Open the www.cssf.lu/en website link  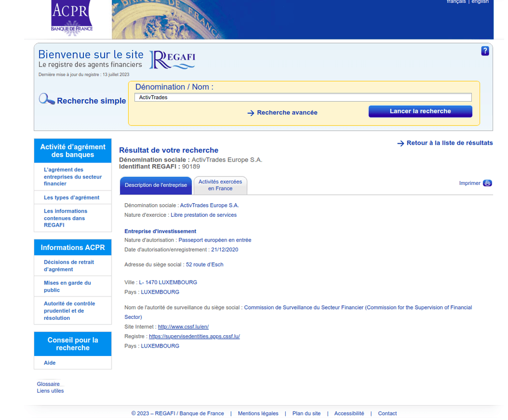click(x=183, y=327)
